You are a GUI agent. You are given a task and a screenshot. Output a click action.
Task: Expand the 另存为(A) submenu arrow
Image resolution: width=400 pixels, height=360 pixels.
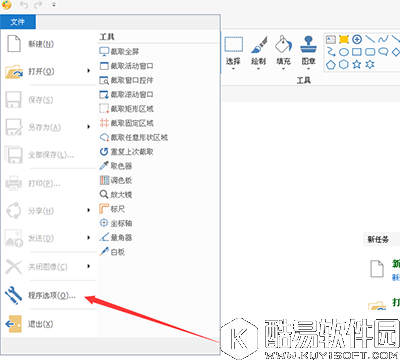coord(88,127)
